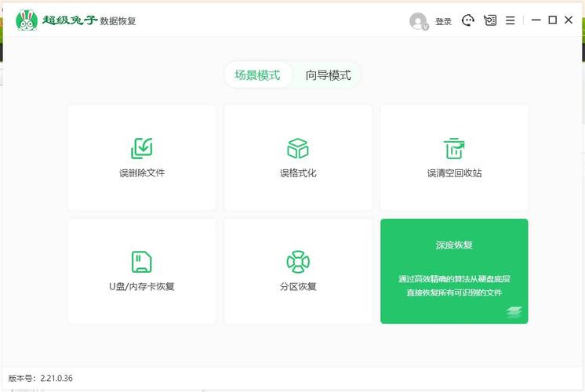Click the 数据恢复 title text

pos(118,21)
